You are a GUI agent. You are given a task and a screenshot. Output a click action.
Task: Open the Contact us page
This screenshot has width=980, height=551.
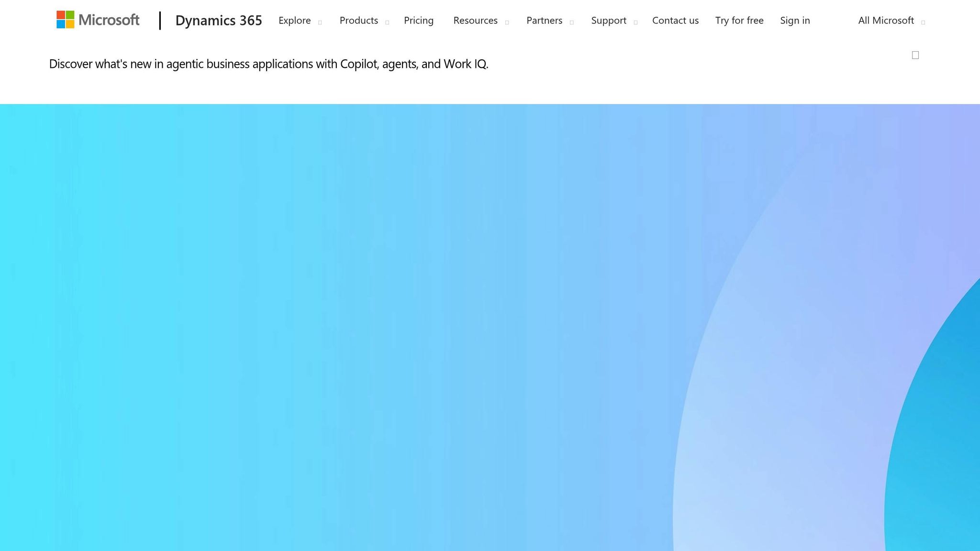click(x=675, y=20)
